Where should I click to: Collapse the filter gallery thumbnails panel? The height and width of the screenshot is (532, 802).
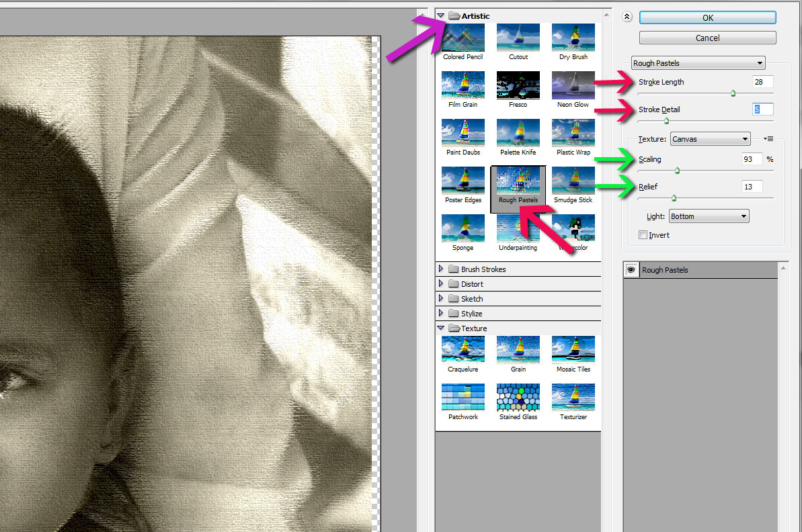(627, 17)
